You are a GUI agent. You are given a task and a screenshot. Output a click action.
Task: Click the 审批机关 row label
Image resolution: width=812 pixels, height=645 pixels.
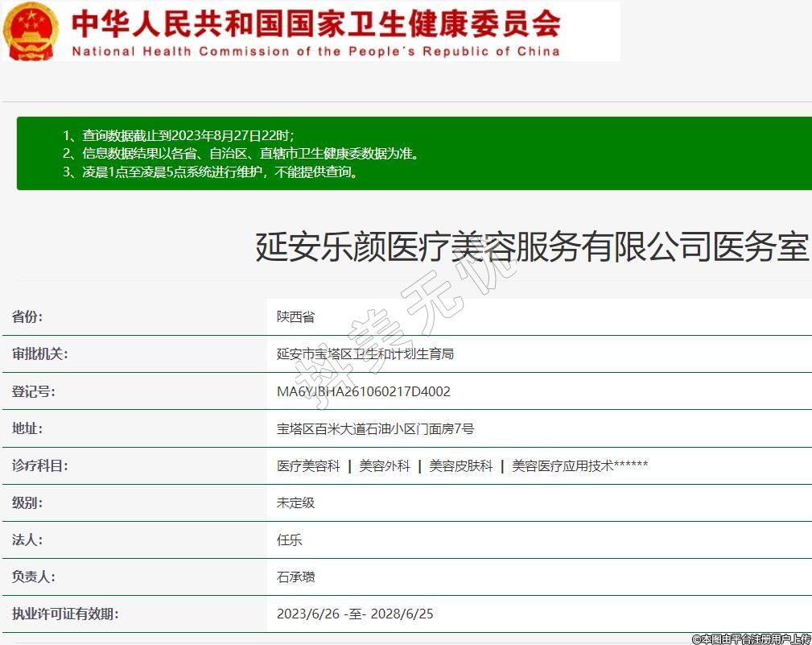pyautogui.click(x=39, y=354)
